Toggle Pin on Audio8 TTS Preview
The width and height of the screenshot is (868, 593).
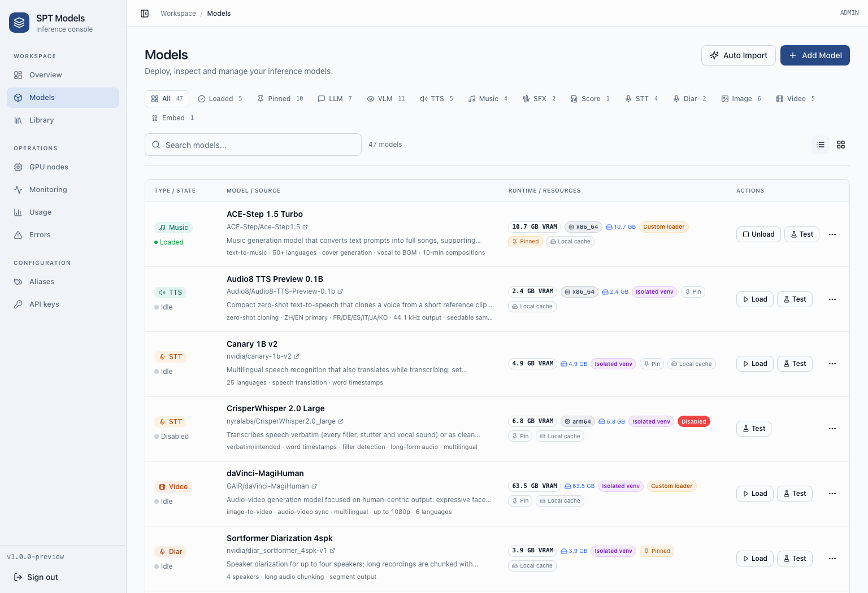click(693, 292)
